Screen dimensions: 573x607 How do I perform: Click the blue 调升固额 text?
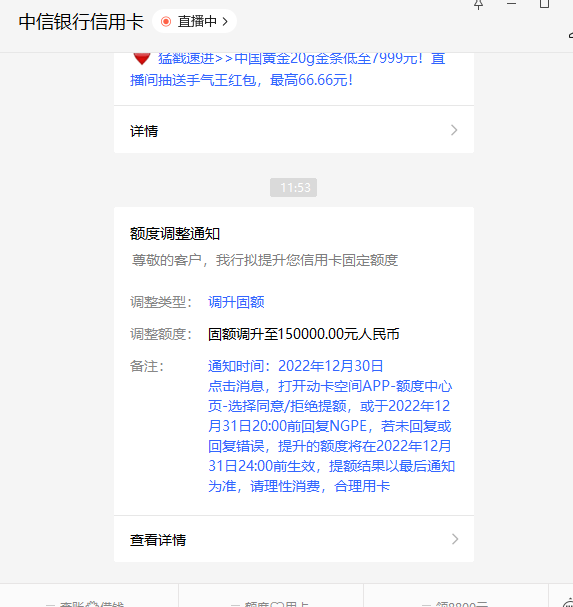(x=236, y=302)
